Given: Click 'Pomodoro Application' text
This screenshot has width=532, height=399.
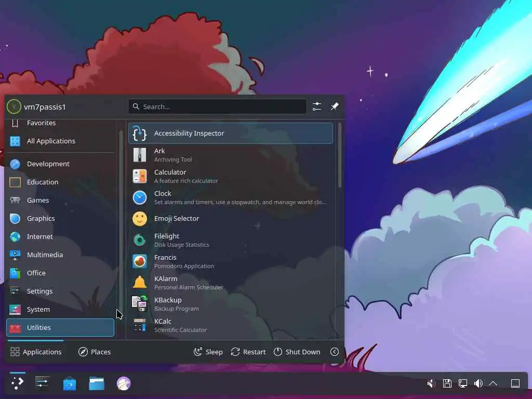Looking at the screenshot, I should 184,266.
